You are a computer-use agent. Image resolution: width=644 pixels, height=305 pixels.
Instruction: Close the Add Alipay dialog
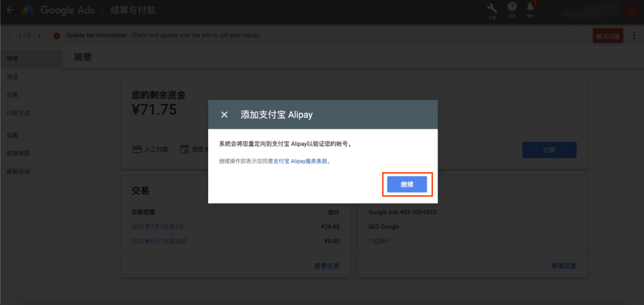point(224,115)
